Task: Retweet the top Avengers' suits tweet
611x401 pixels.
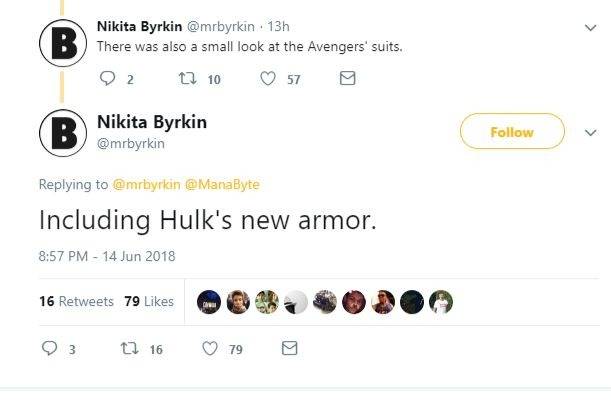Action: pos(185,79)
